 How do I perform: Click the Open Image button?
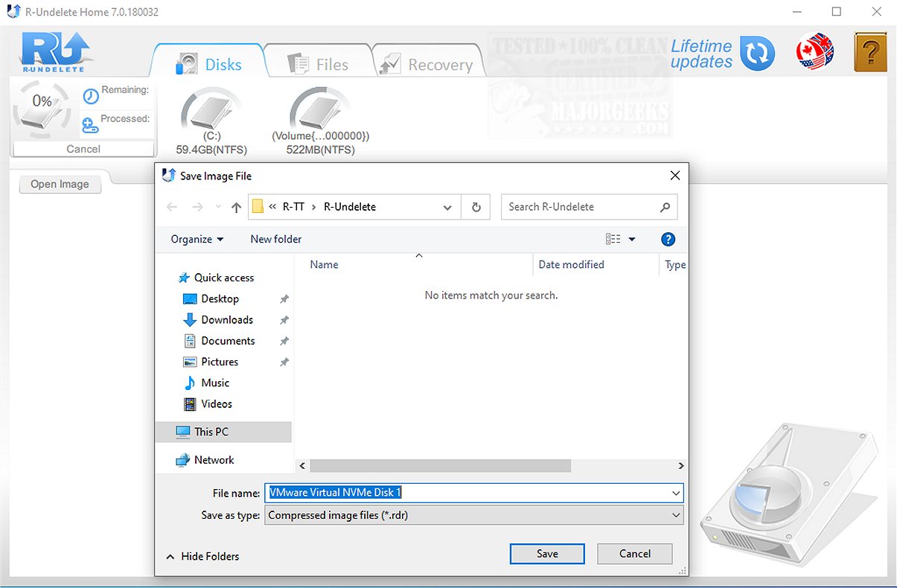pos(60,184)
